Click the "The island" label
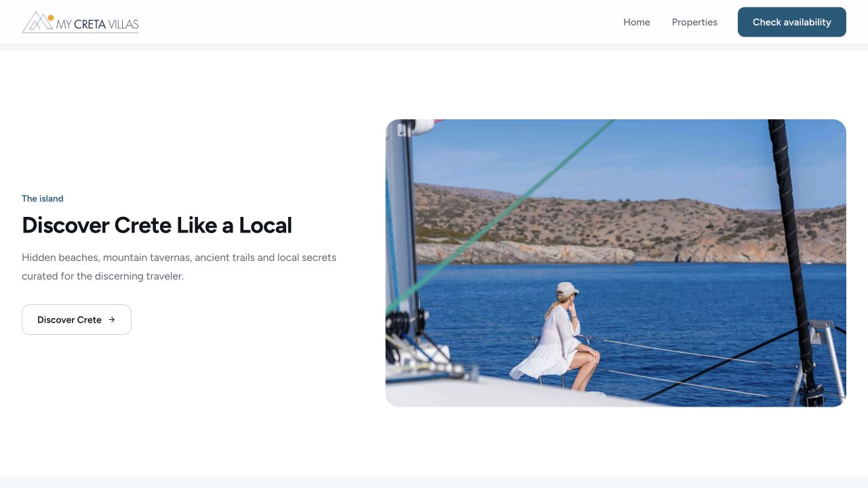The height and width of the screenshot is (488, 868). click(x=43, y=199)
